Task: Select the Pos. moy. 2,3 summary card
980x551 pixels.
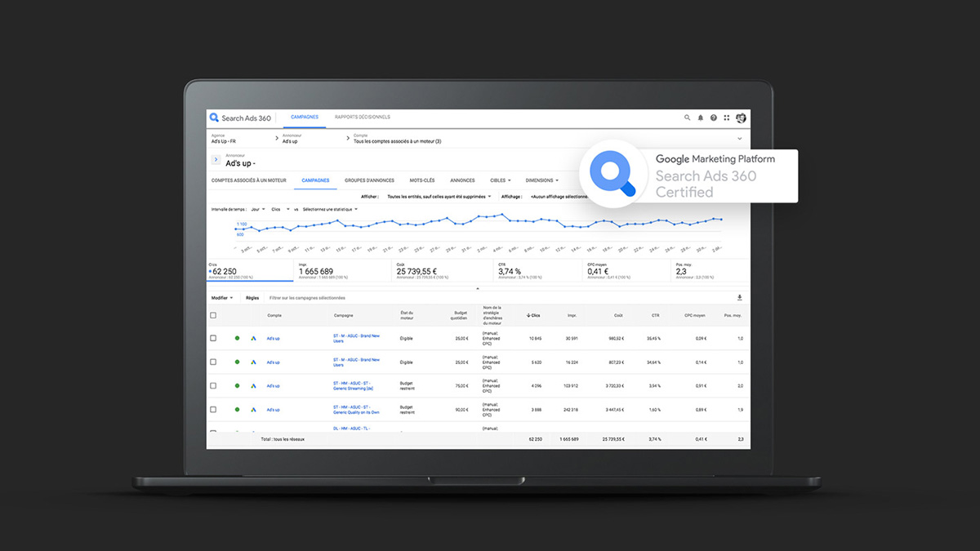Action: coord(710,271)
